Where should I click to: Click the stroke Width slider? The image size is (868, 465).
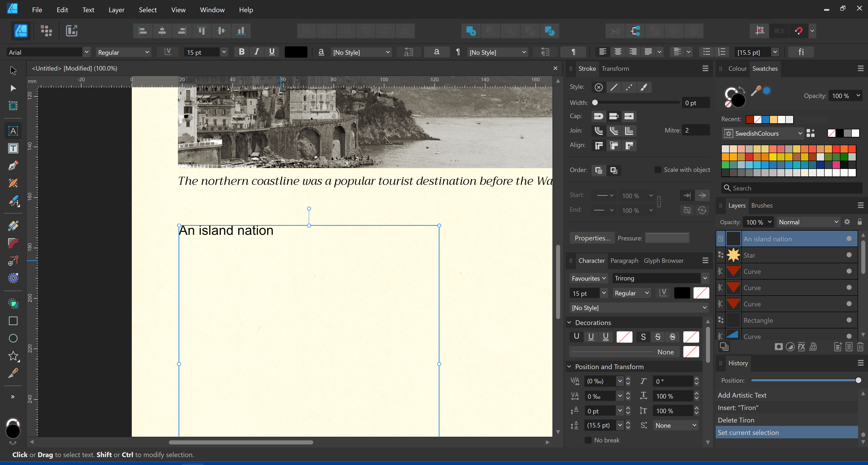[x=637, y=102]
